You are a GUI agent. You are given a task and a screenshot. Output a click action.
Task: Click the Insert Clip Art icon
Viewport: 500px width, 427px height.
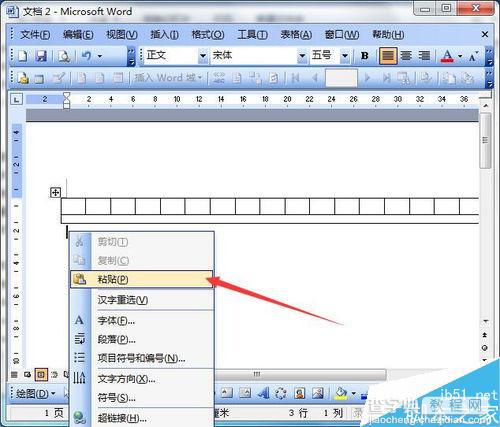[x=299, y=393]
